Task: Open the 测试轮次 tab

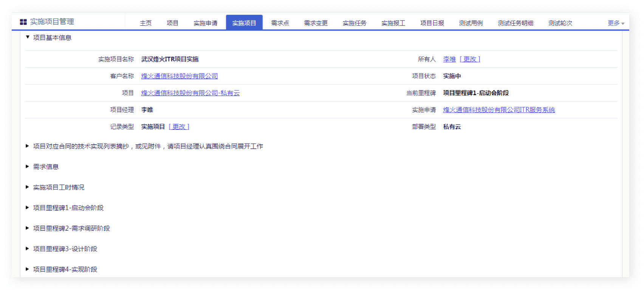Action: 560,23
